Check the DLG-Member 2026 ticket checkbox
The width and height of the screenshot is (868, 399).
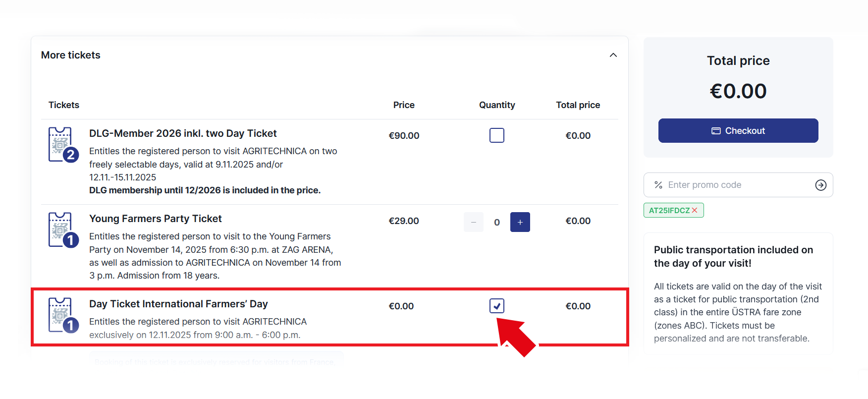[496, 135]
